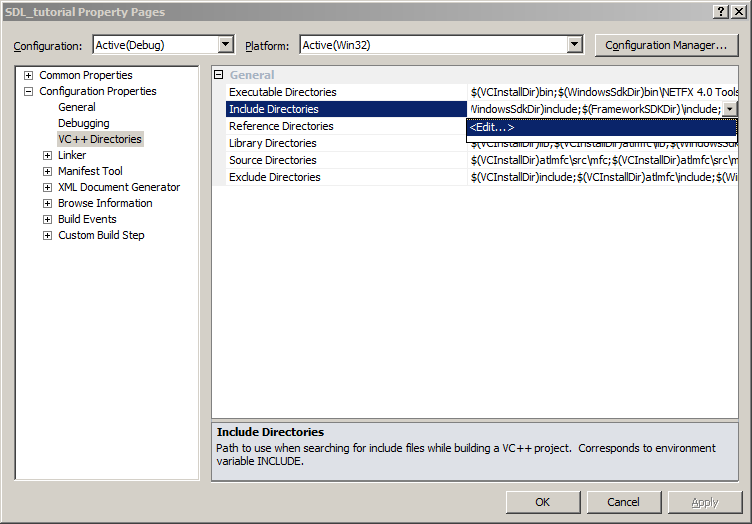Click the Cancel button
This screenshot has height=524, width=752.
click(x=623, y=502)
